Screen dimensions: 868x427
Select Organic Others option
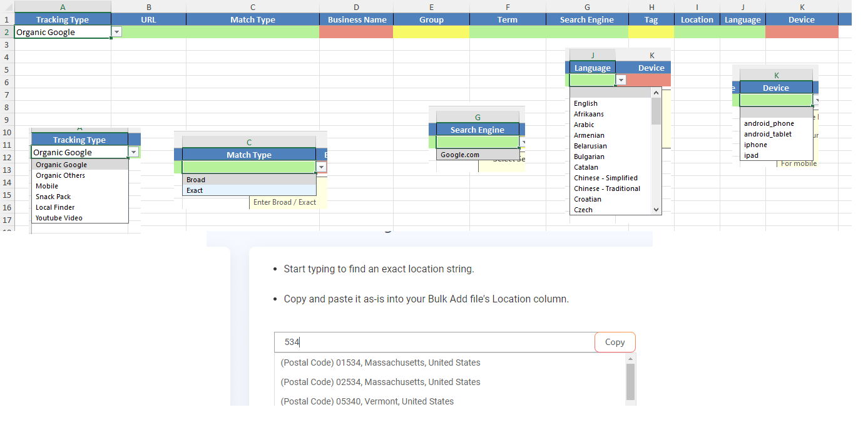[80, 176]
